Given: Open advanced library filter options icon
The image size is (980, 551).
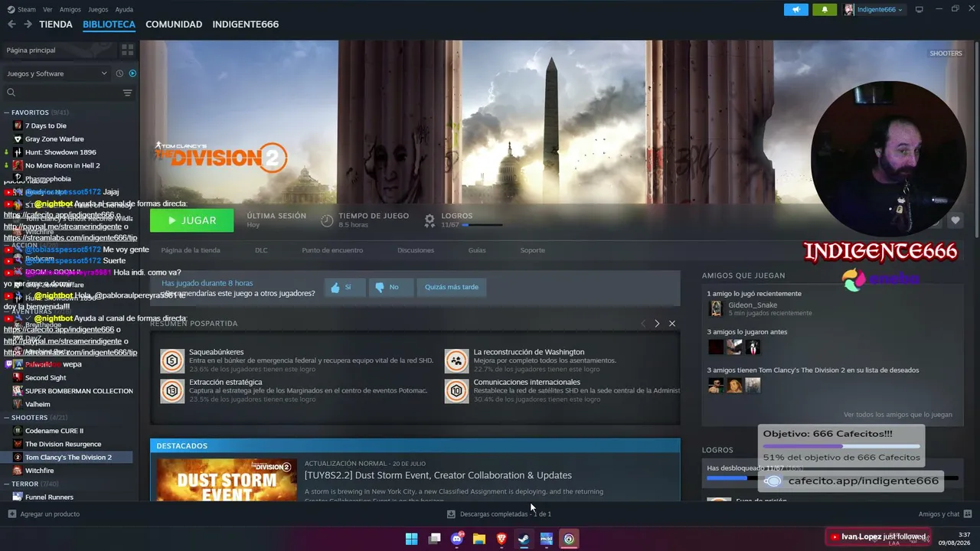Looking at the screenshot, I should click(127, 93).
